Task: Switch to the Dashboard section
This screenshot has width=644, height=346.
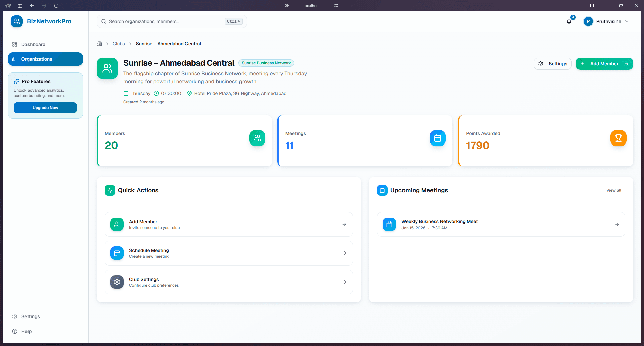Action: pyautogui.click(x=33, y=44)
